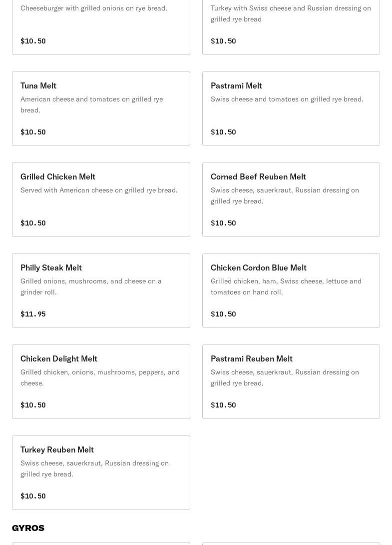This screenshot has width=392, height=545.
Task: Click the Pastrami Melt title text
Action: (236, 85)
